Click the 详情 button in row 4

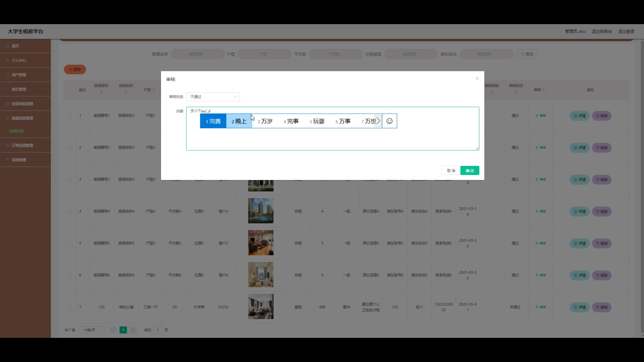click(579, 212)
